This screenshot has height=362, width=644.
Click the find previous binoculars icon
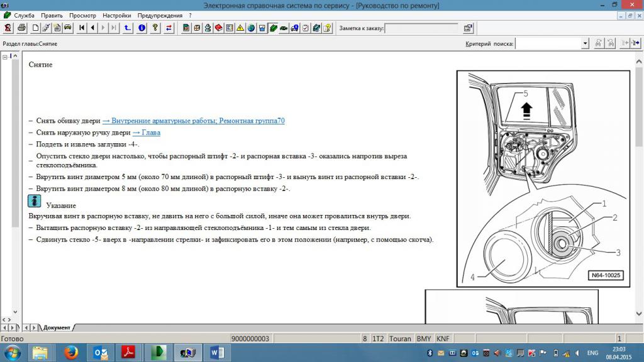[599, 43]
